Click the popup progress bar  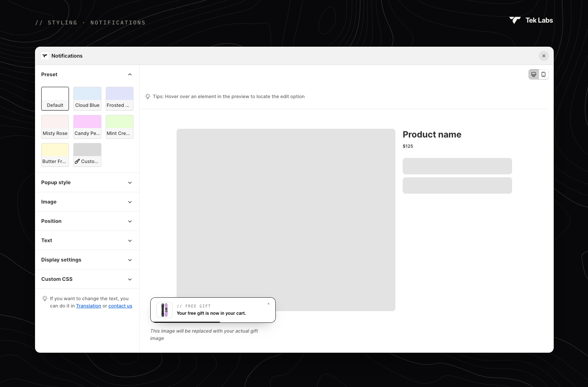pyautogui.click(x=186, y=322)
